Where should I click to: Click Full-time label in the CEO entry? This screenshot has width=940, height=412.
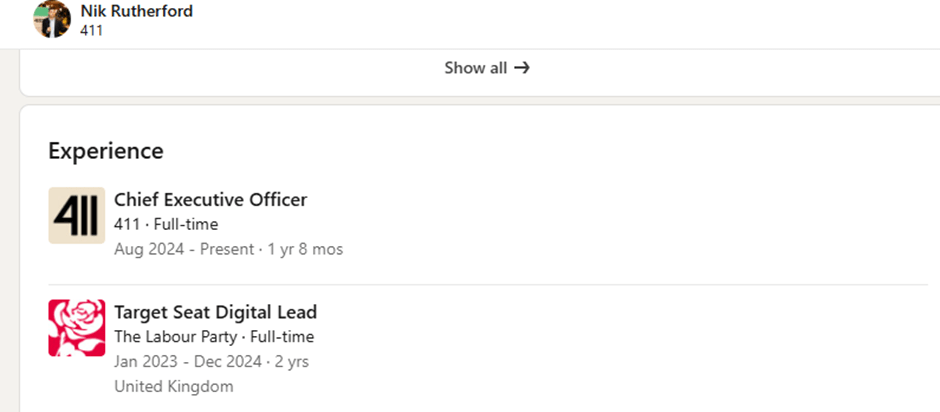(185, 224)
